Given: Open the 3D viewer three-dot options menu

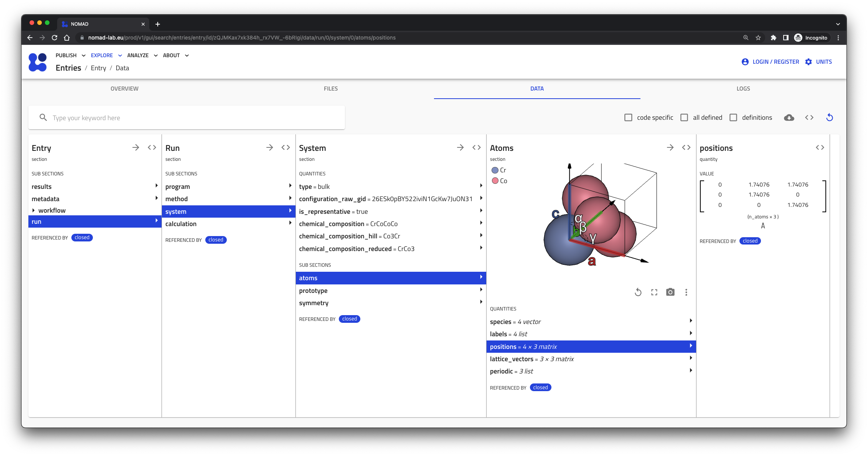Looking at the screenshot, I should pyautogui.click(x=686, y=292).
